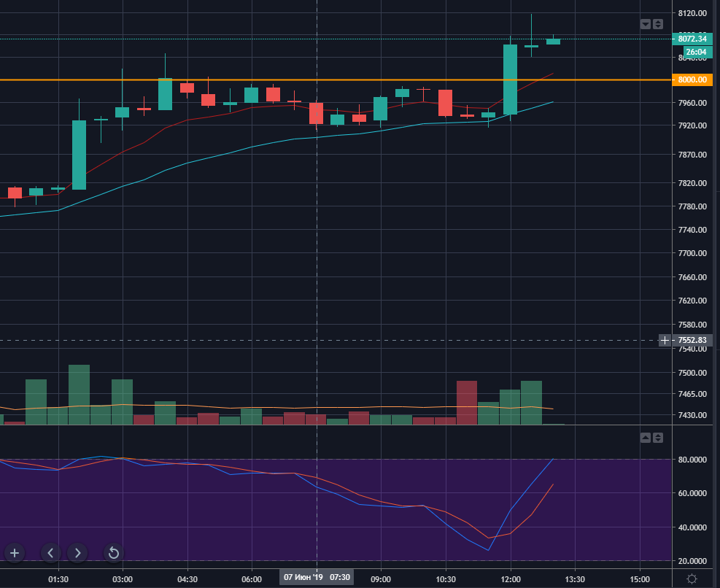
Task: Click the 12:00 time axis label
Action: (511, 579)
